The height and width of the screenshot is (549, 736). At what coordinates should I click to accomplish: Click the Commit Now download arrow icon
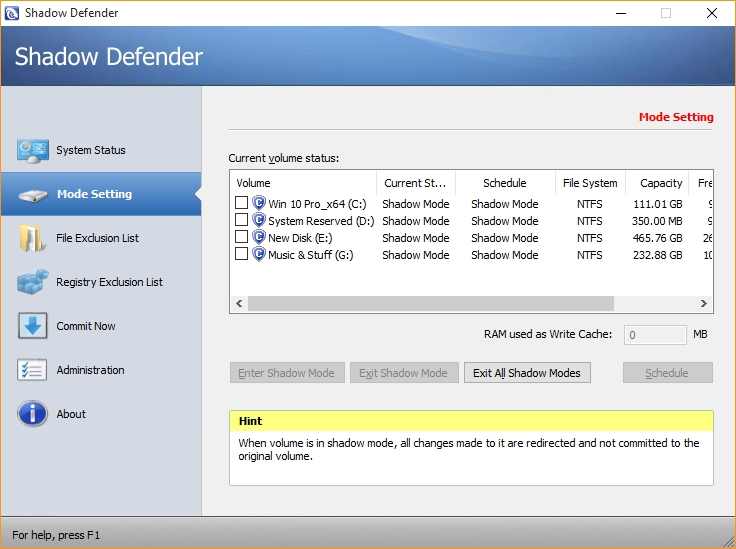click(x=33, y=327)
